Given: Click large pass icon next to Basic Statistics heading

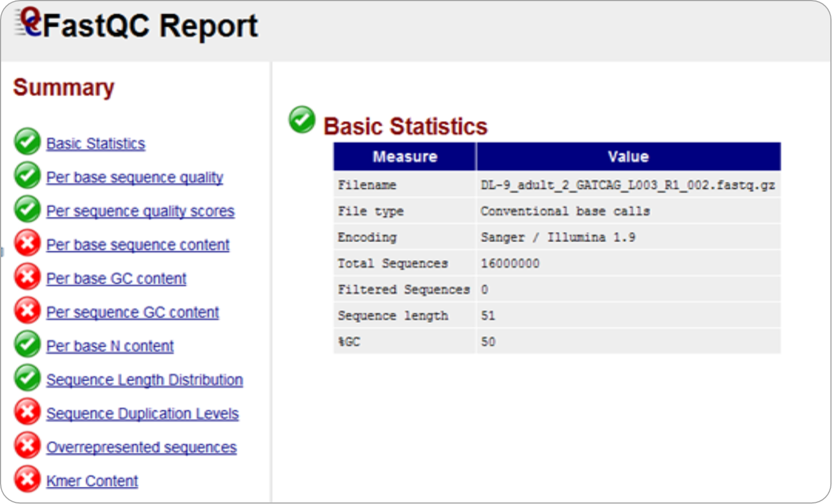Looking at the screenshot, I should [x=302, y=120].
